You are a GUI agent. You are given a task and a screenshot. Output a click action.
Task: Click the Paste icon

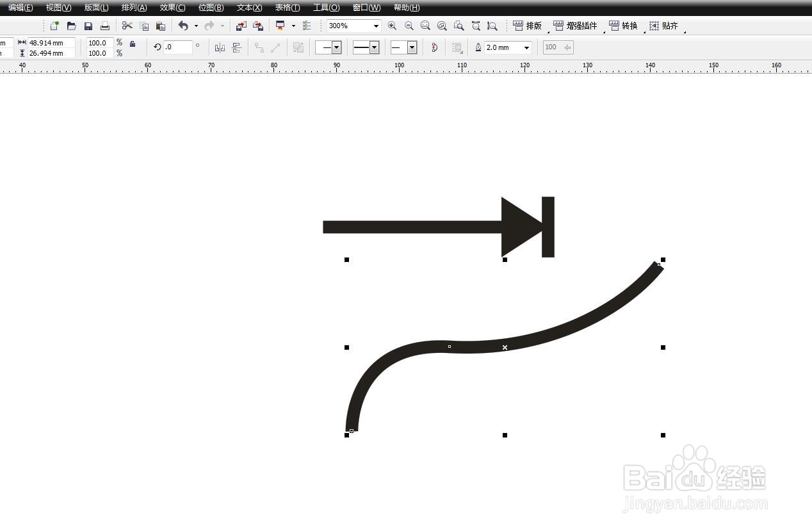(161, 26)
